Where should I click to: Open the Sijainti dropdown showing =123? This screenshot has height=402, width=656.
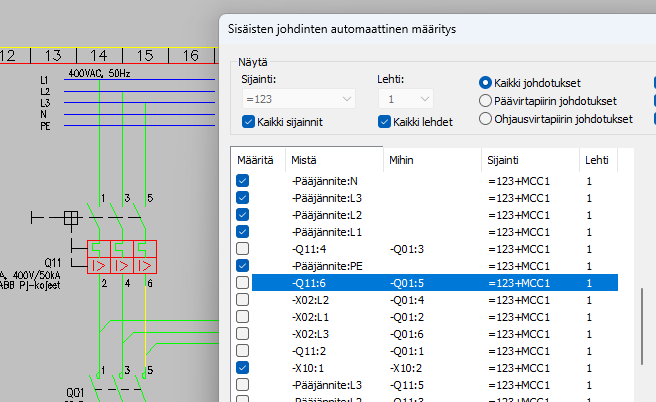click(298, 99)
